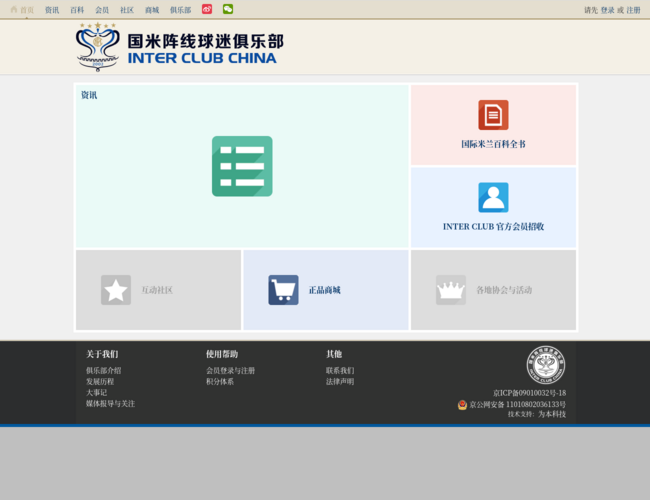Open 联系我们 in the footer
This screenshot has width=650, height=500.
[340, 371]
